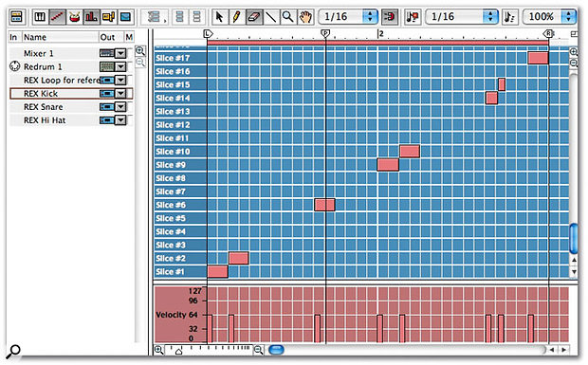
Task: Show the key lane
Action: coord(40,17)
